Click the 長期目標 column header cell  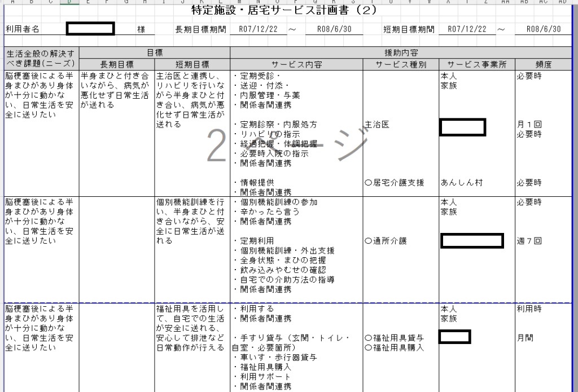point(116,64)
